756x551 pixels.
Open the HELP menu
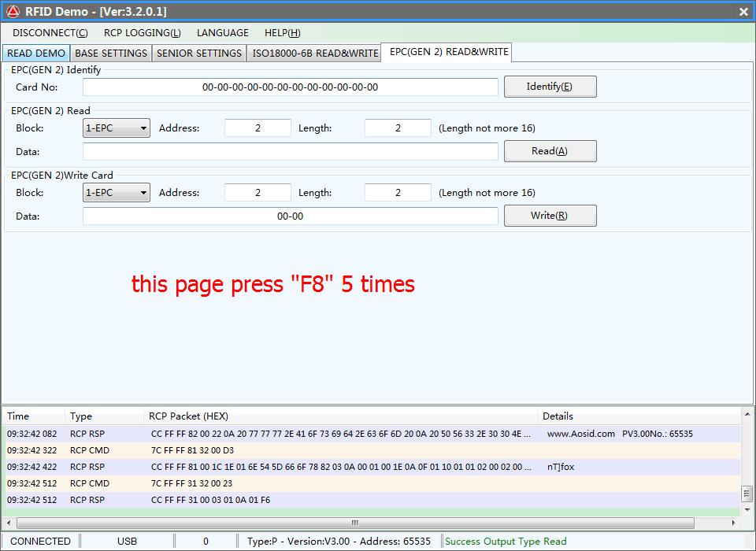[282, 33]
